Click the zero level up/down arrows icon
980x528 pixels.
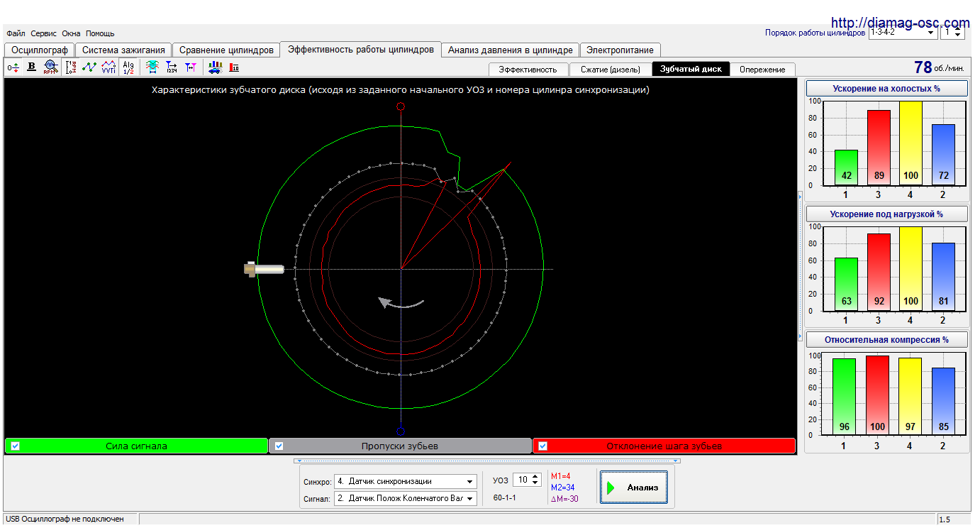coord(13,67)
